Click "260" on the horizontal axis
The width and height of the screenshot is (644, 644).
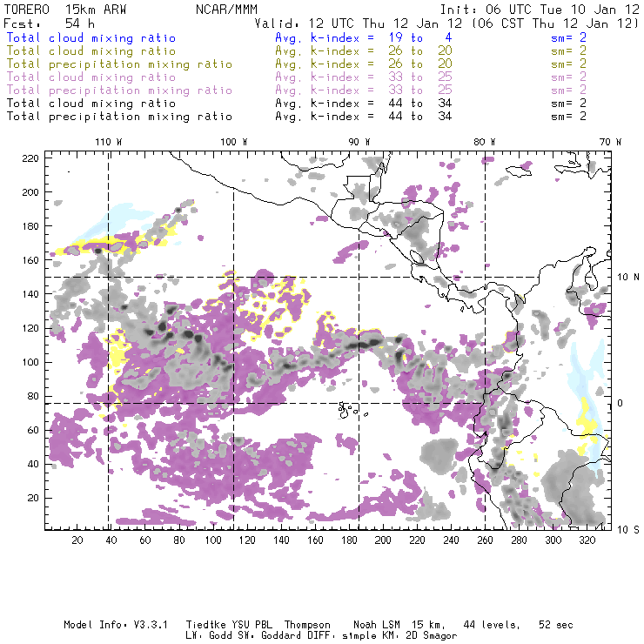tap(485, 540)
